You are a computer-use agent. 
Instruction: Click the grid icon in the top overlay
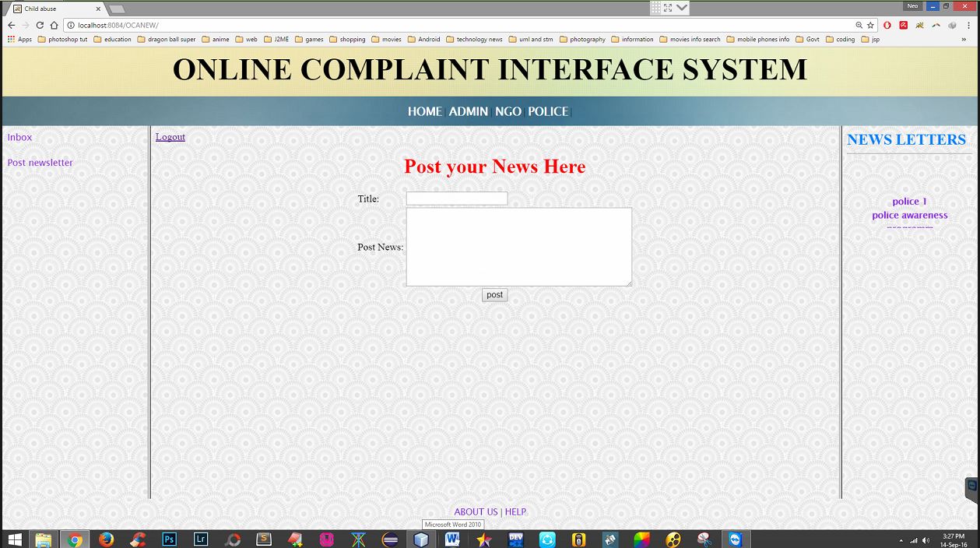pos(656,8)
